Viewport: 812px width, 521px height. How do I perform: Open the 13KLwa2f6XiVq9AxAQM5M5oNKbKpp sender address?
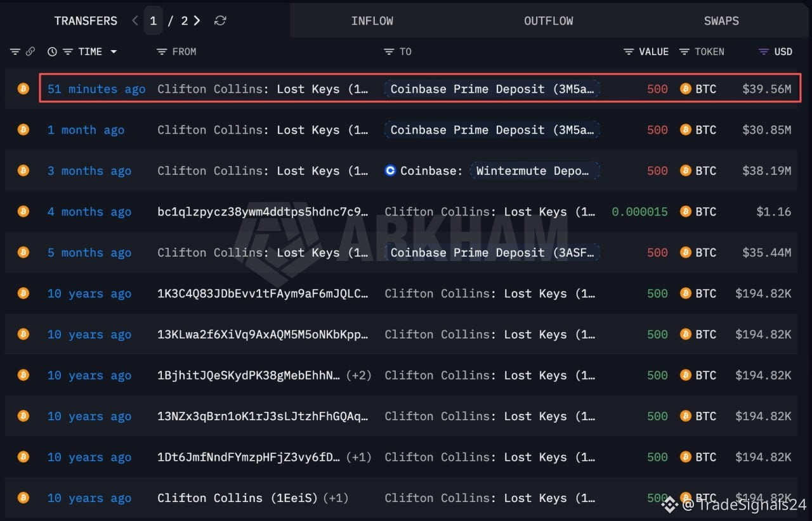[263, 335]
